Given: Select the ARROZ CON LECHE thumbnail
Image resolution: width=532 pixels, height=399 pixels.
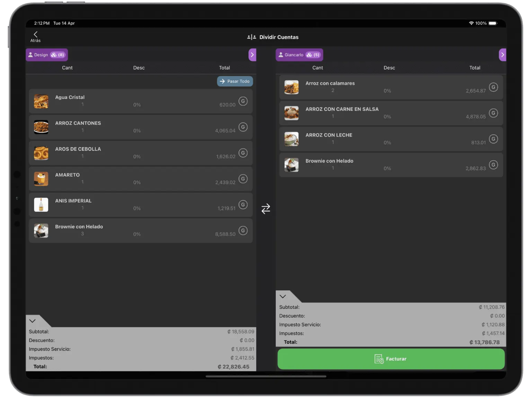Looking at the screenshot, I should 291,139.
